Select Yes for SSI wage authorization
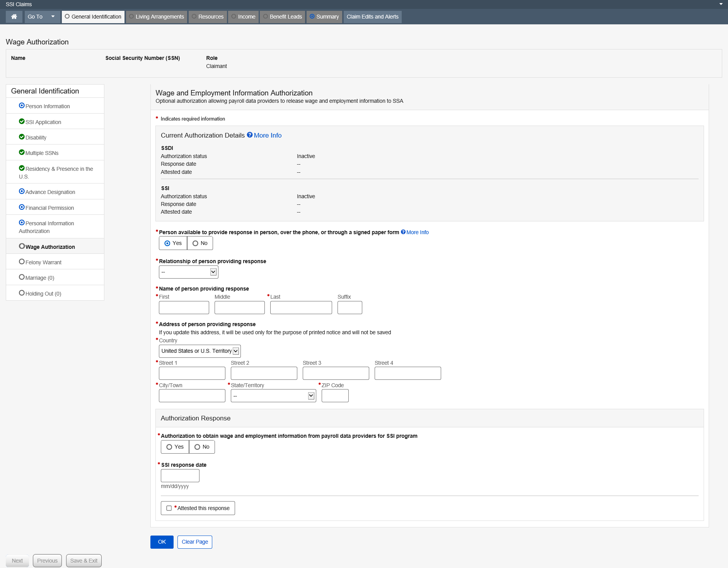Screen dimensions: 728x568 [x=169, y=447]
